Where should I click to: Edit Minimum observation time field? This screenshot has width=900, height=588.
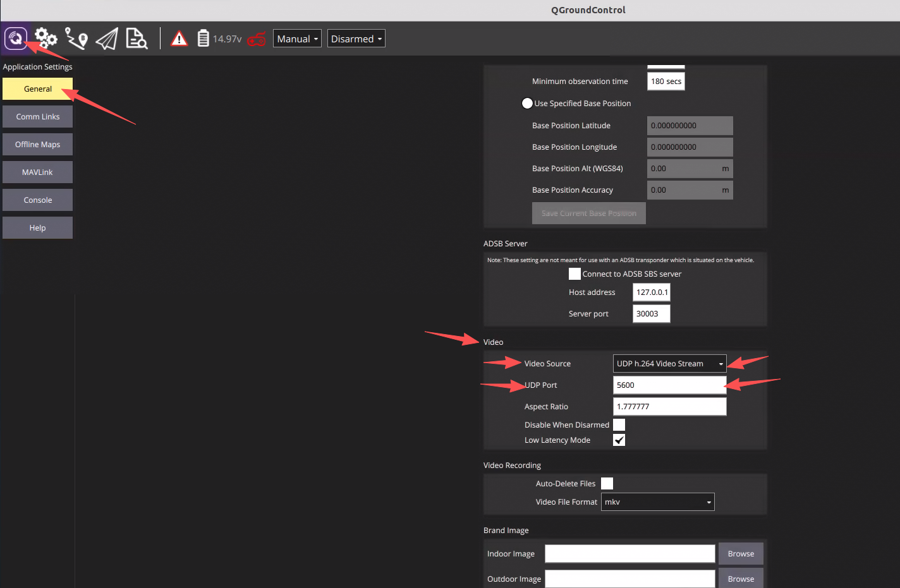click(666, 81)
